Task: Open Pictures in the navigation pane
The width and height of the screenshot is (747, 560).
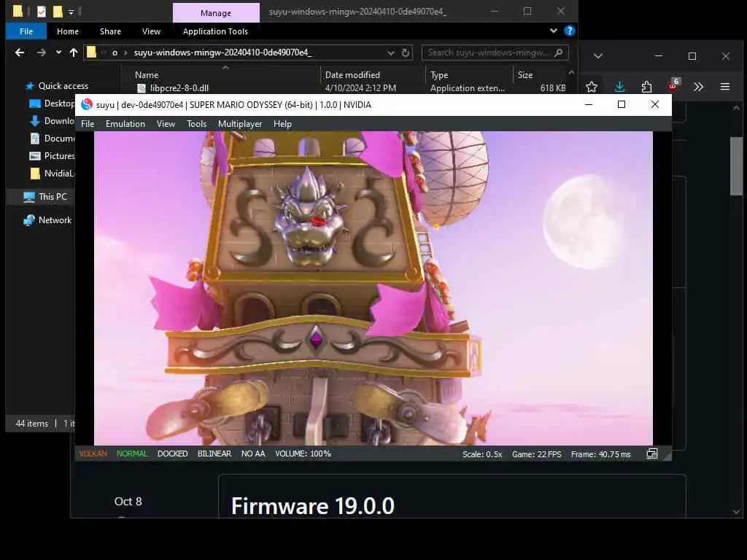Action: click(52, 156)
